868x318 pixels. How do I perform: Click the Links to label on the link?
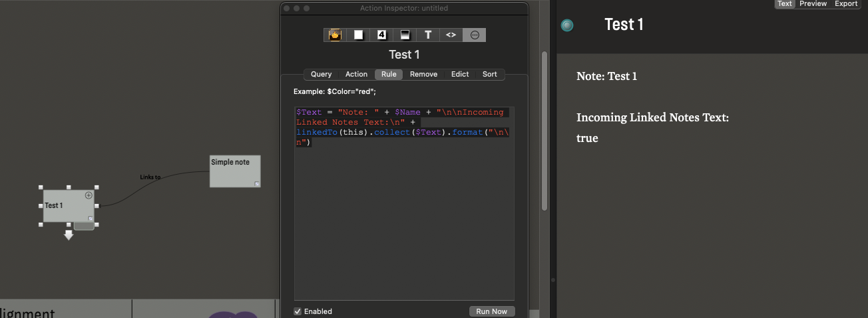point(150,177)
